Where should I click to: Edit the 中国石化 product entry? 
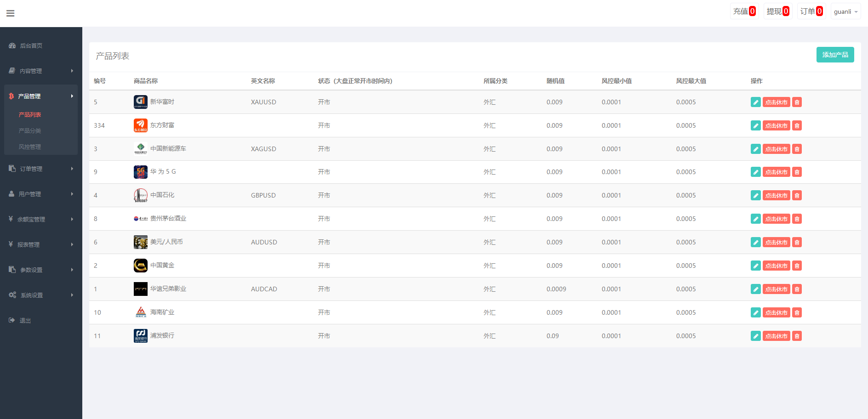point(755,195)
